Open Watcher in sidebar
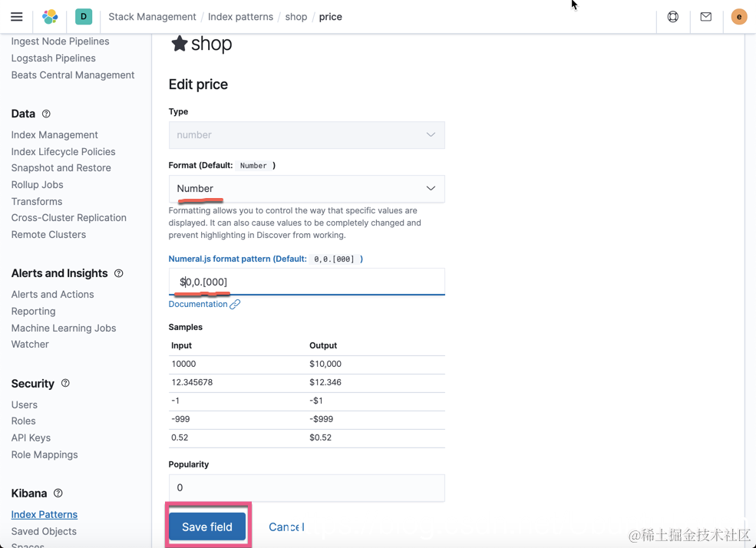The width and height of the screenshot is (756, 548). (x=30, y=344)
